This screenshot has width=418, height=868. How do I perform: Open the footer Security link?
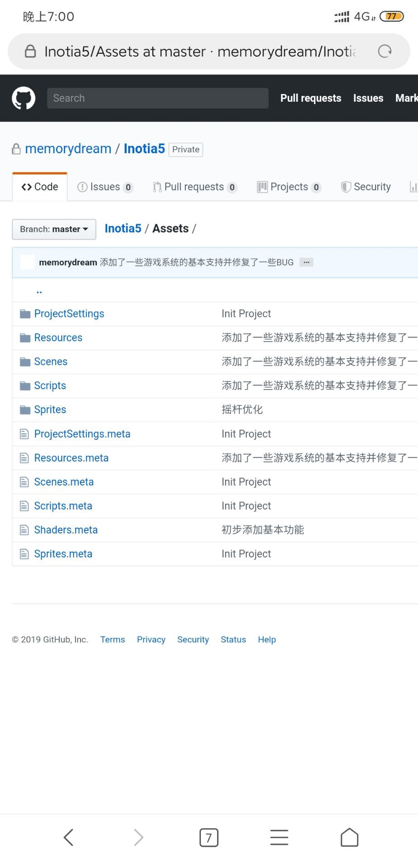pos(193,640)
